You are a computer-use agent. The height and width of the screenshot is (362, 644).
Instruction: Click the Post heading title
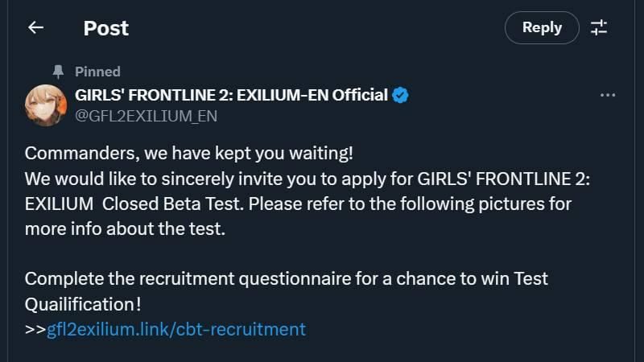click(x=105, y=28)
